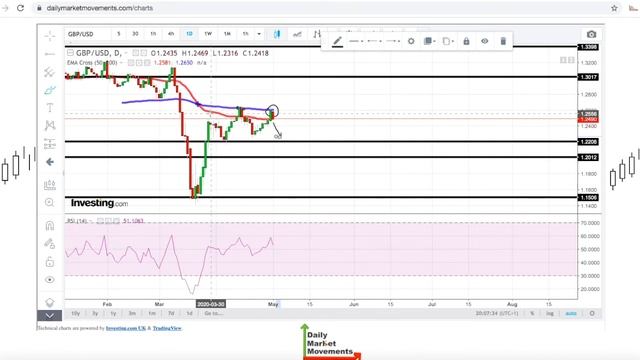640x360 pixels.
Task: Set chart range to 1y
Action: (113, 313)
